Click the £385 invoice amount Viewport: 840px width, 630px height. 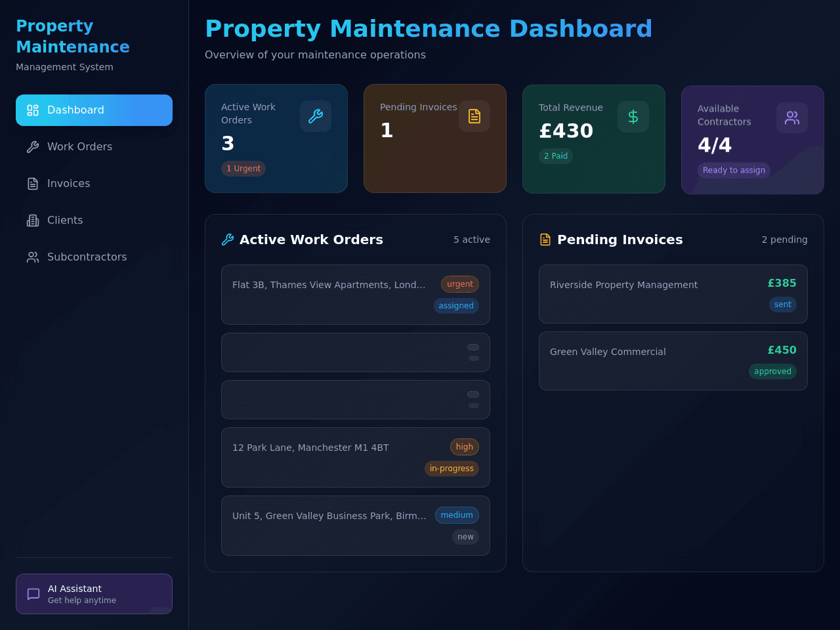point(782,283)
